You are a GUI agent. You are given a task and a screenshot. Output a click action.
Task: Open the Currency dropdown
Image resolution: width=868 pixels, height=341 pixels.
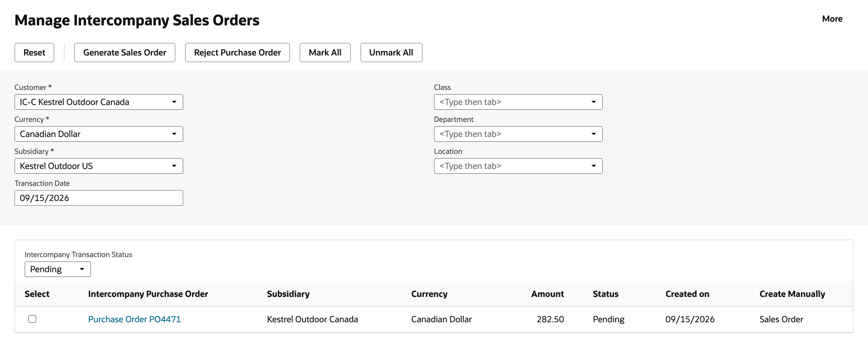(x=99, y=134)
